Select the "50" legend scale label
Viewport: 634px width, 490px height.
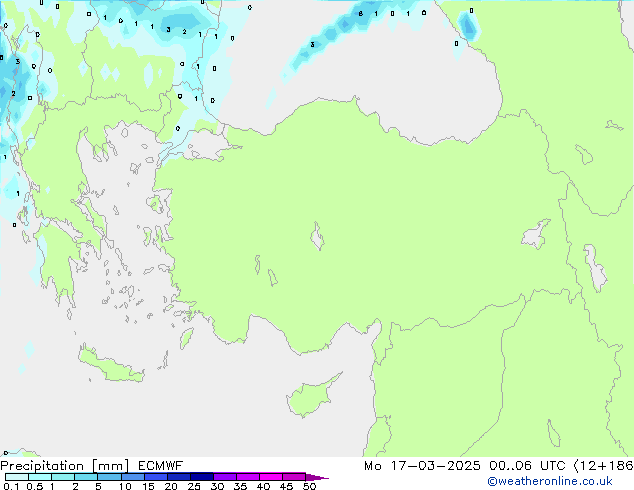(309, 486)
